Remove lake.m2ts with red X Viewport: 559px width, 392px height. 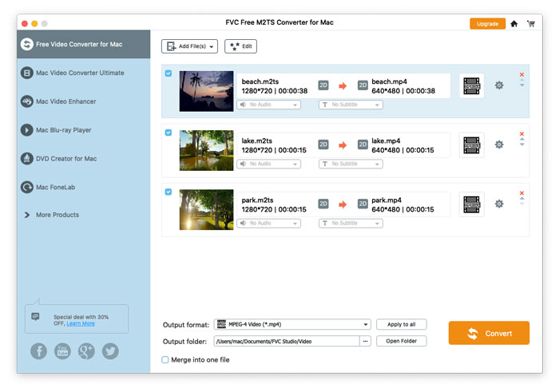(521, 133)
